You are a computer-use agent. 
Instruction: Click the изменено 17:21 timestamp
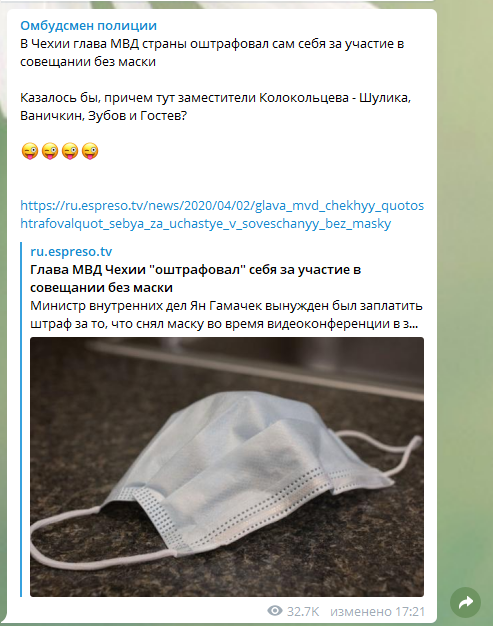377,611
